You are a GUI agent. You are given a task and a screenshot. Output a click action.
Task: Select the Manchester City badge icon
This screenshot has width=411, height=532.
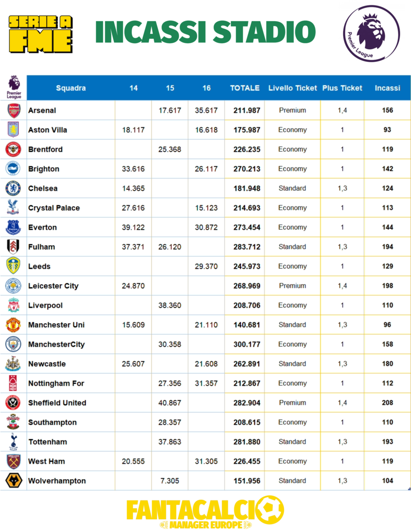click(x=13, y=344)
